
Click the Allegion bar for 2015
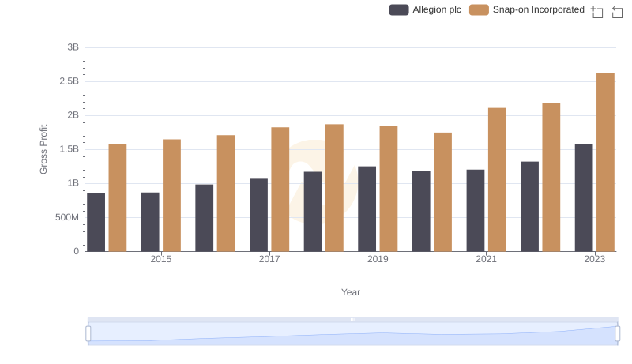(x=150, y=222)
